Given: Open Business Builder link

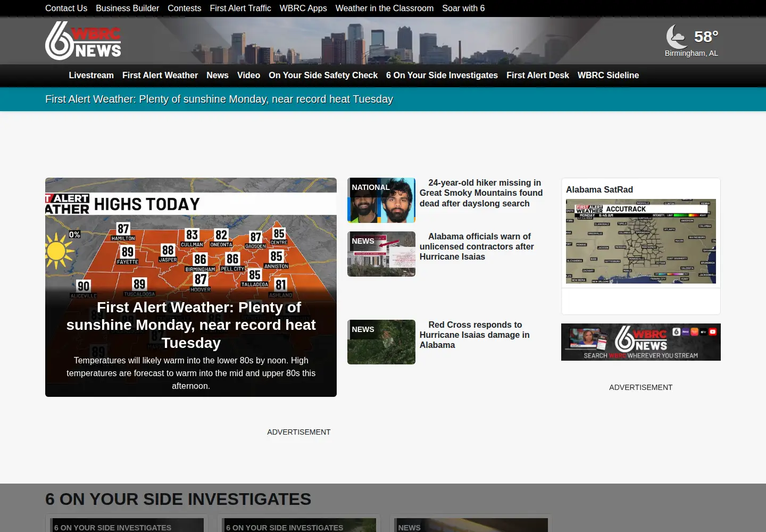Looking at the screenshot, I should (127, 8).
